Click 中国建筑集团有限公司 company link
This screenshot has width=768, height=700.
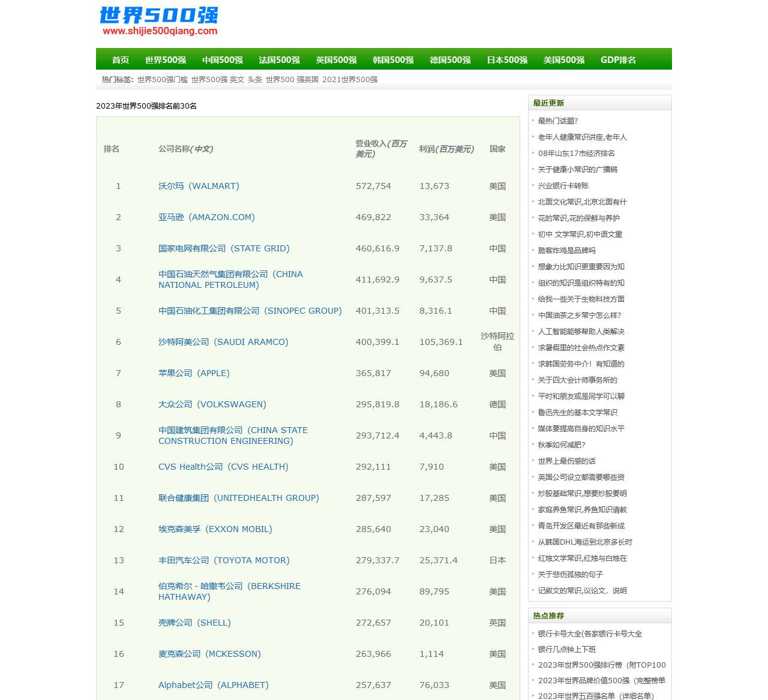pos(233,435)
